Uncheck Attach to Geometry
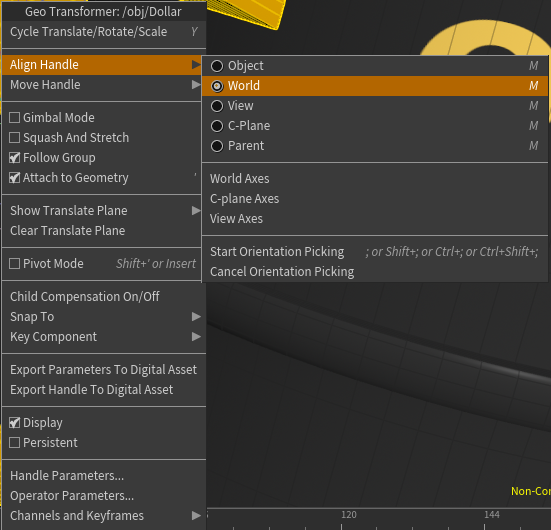This screenshot has width=551, height=530. tap(14, 178)
